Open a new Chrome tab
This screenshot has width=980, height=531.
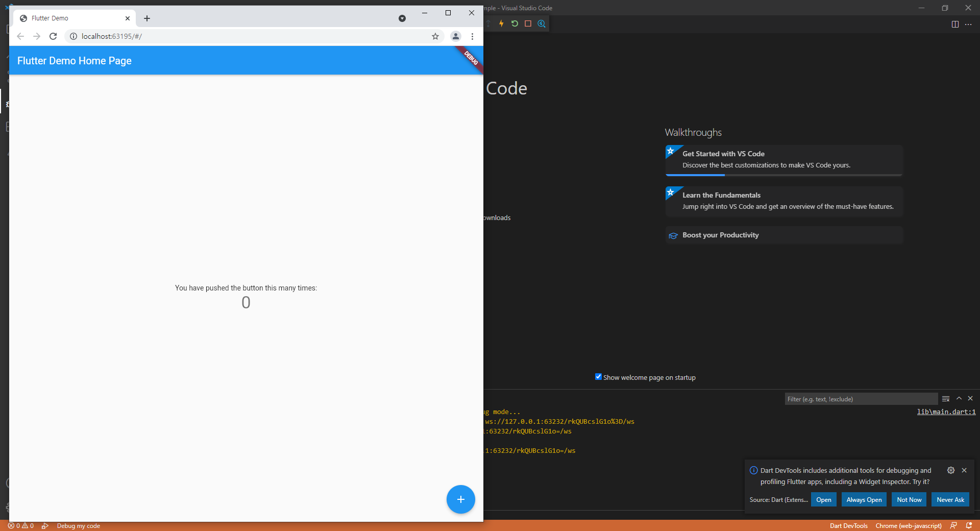pos(147,18)
